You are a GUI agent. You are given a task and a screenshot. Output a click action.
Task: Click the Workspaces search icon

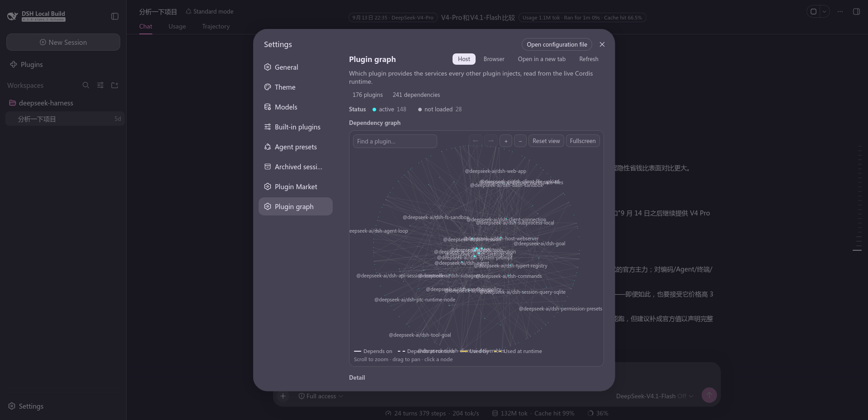[86, 85]
